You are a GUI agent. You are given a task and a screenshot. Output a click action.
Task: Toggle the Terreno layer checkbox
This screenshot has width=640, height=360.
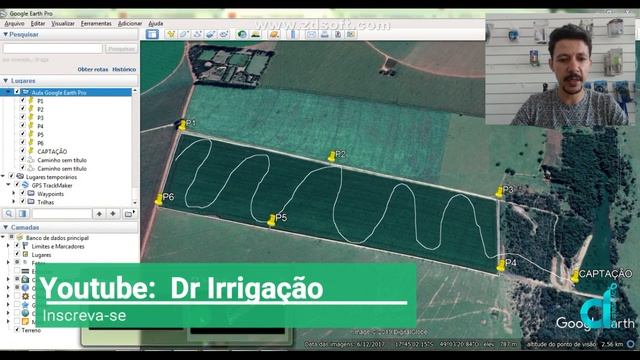17,329
